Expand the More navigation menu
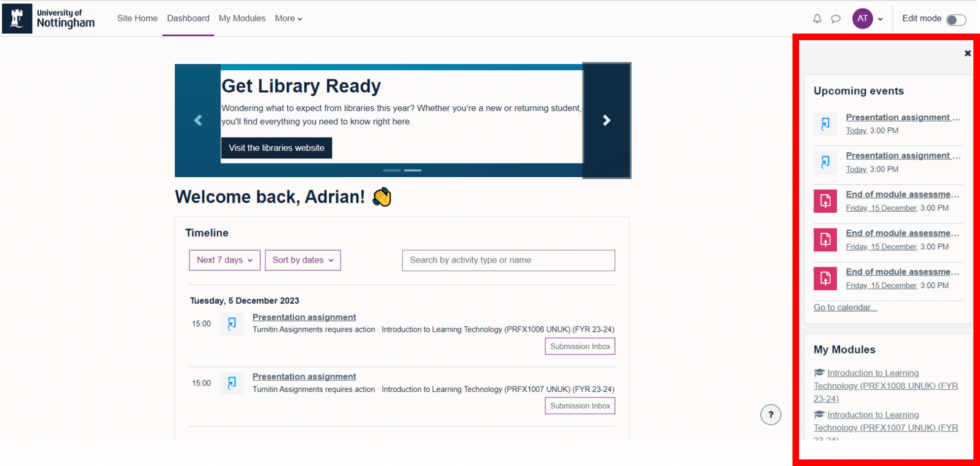 click(288, 19)
